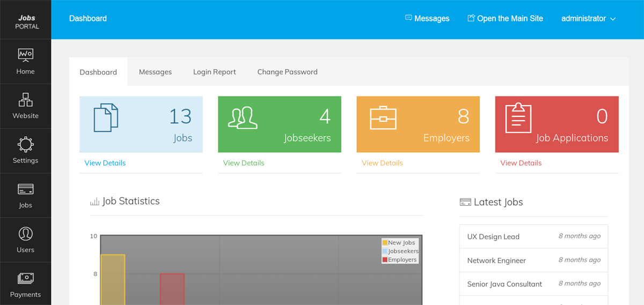Open the Home presentation board icon
644x305 pixels.
pyautogui.click(x=25, y=55)
